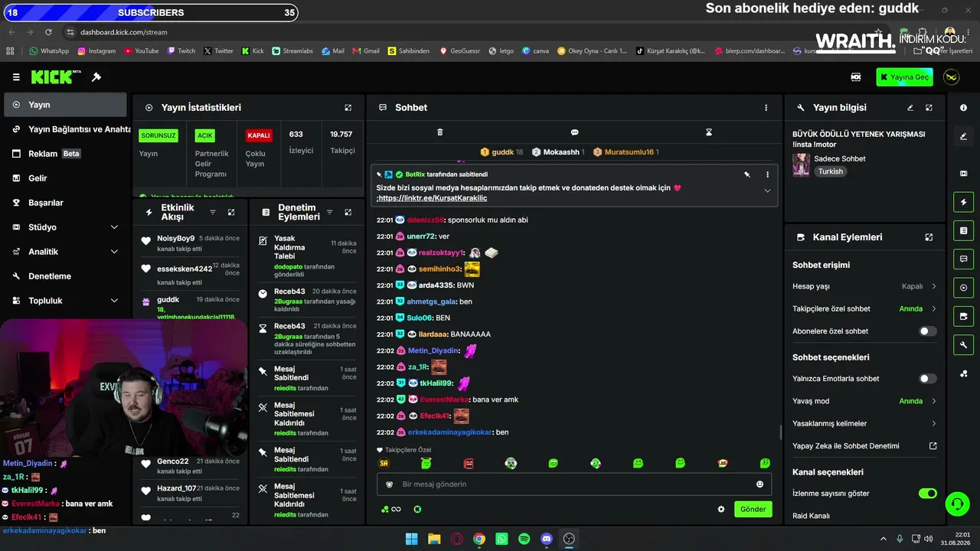
Task: Expand the Kanal Eylemleri panel to fullscreen
Action: (x=929, y=237)
